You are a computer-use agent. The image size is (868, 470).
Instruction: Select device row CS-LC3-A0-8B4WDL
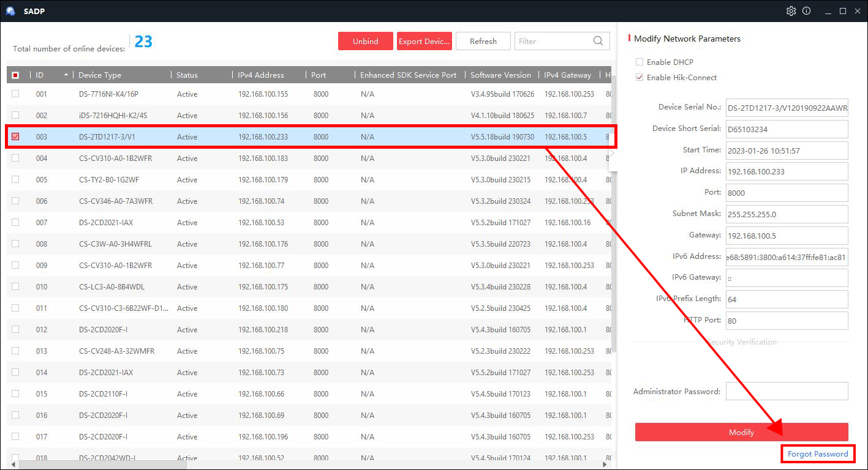click(309, 286)
